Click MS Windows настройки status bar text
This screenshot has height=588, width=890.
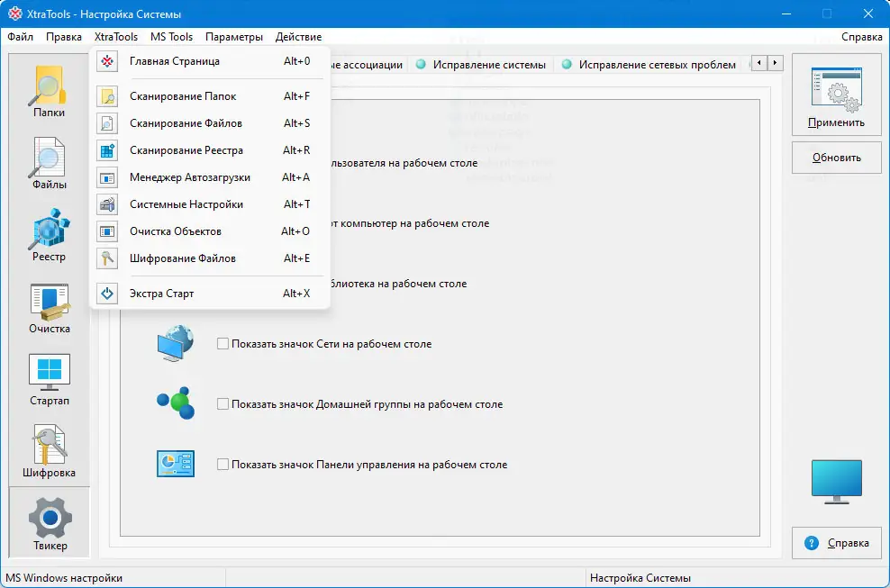(x=64, y=578)
